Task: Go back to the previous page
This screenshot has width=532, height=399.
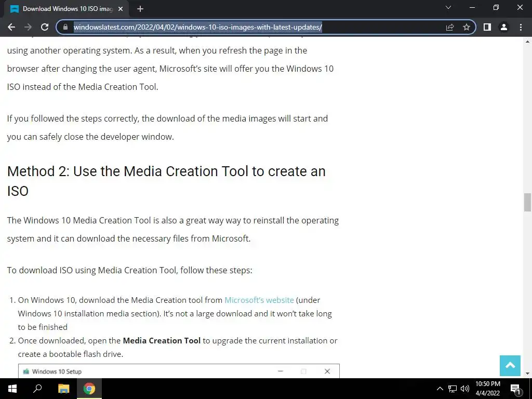Action: (11, 27)
